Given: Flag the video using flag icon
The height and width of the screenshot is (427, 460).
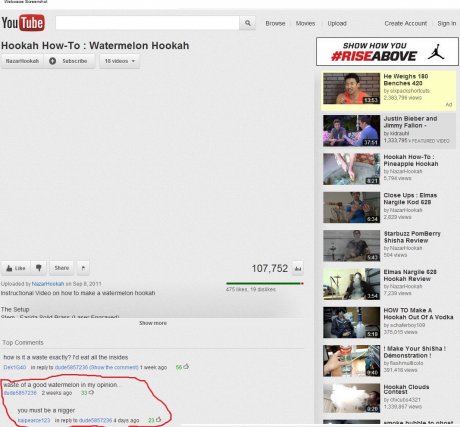Looking at the screenshot, I should tap(83, 268).
